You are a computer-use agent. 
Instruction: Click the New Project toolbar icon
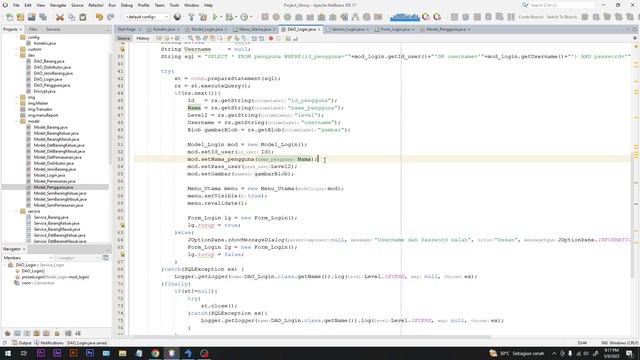(x=20, y=17)
